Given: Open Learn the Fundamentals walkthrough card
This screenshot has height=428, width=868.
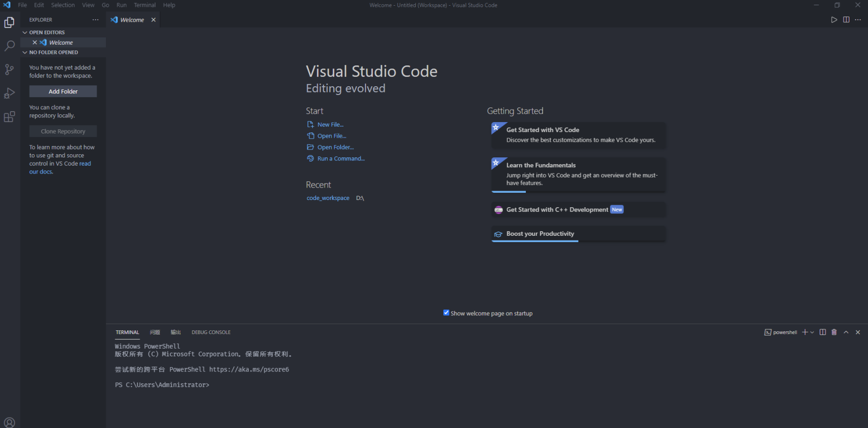Looking at the screenshot, I should tap(578, 175).
